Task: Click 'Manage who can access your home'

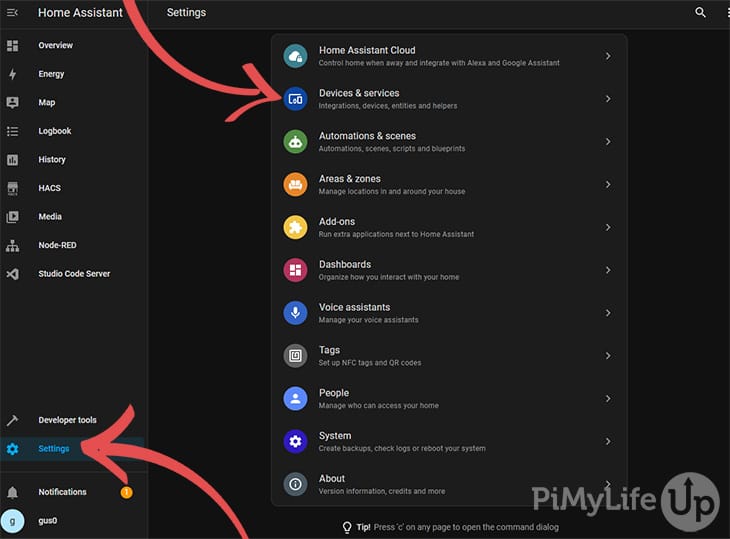Action: point(379,405)
